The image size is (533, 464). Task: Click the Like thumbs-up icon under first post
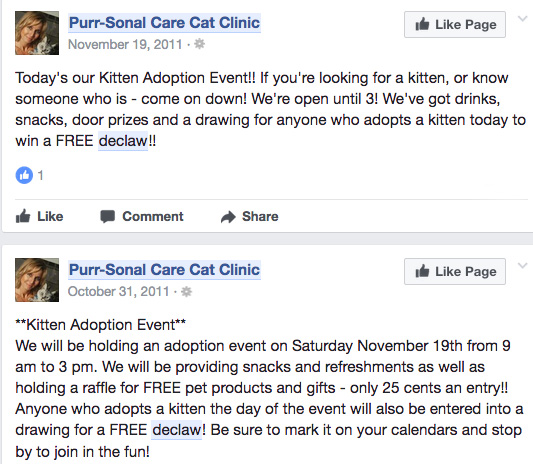point(23,216)
